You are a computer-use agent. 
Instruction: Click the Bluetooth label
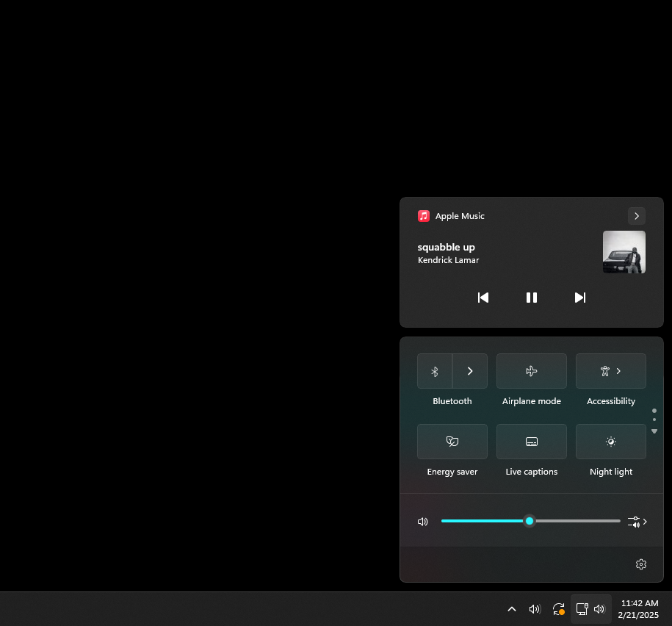pos(452,401)
